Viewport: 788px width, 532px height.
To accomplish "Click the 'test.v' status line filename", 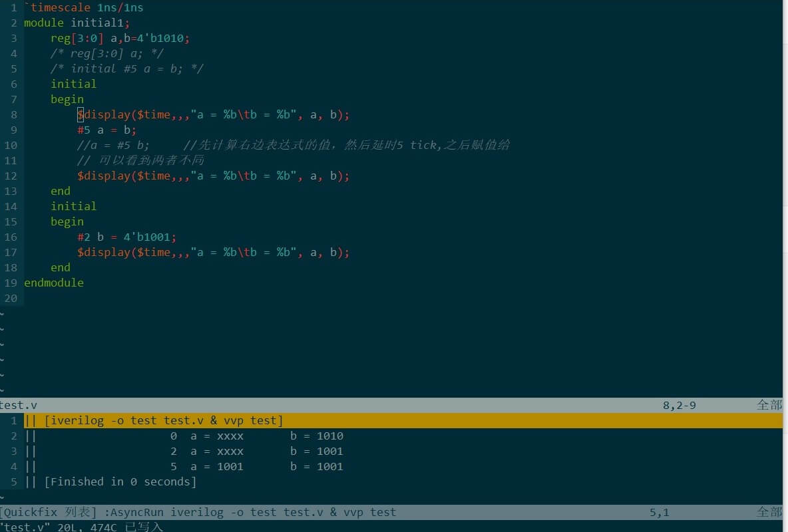I will coord(19,406).
